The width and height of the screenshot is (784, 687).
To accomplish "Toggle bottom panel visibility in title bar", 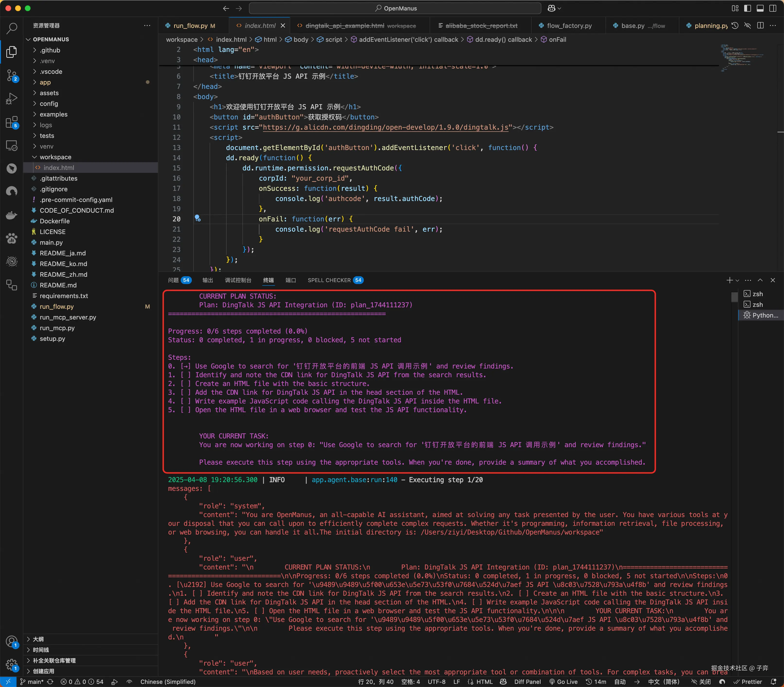I will point(760,8).
